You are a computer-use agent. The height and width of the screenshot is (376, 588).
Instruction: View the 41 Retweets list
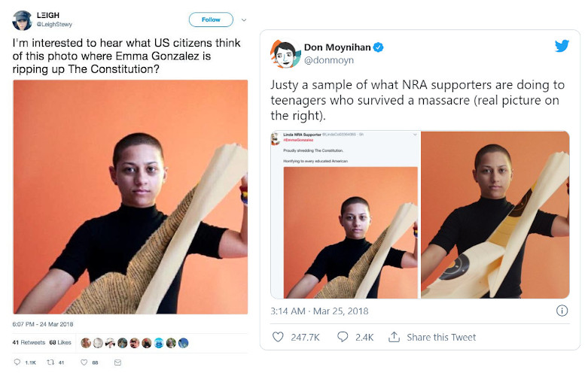(27, 342)
